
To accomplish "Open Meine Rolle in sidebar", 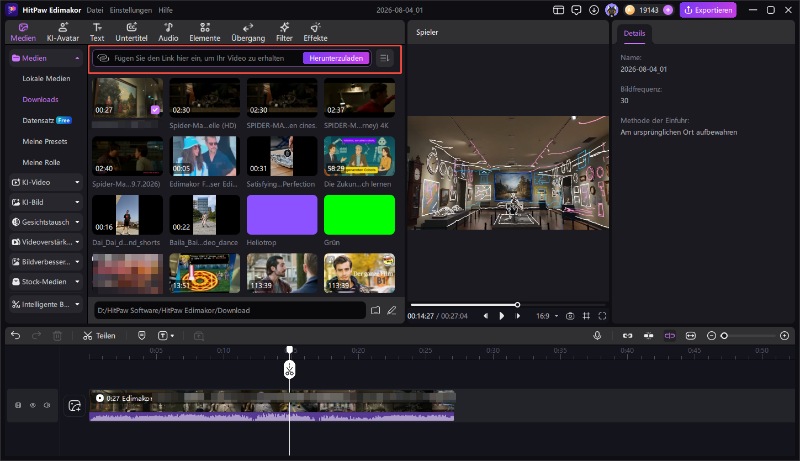I will click(x=41, y=162).
